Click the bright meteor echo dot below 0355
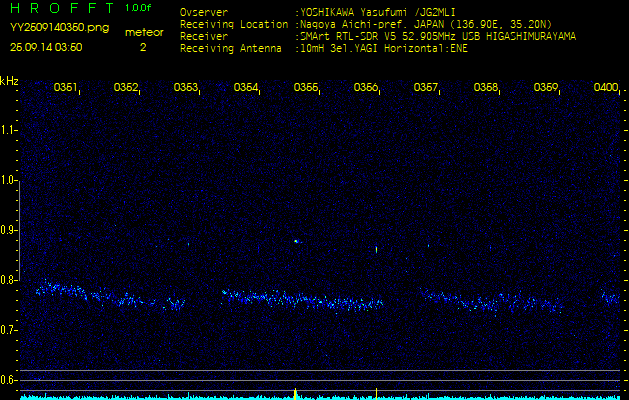 [x=295, y=241]
